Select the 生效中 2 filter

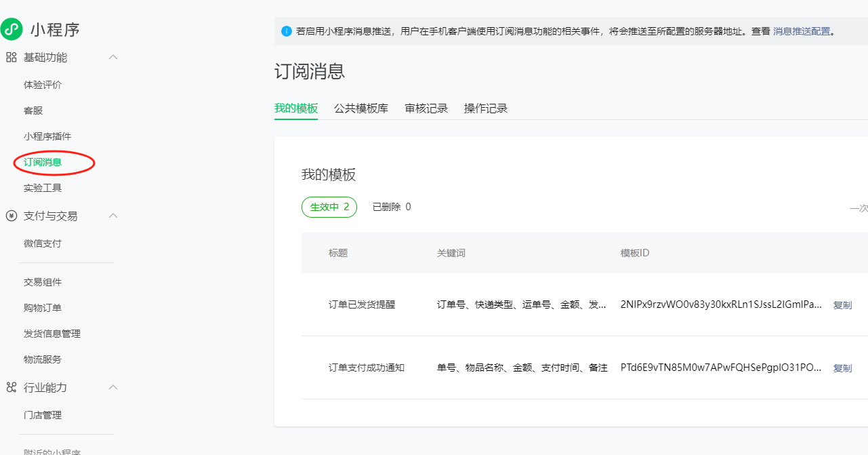[329, 207]
